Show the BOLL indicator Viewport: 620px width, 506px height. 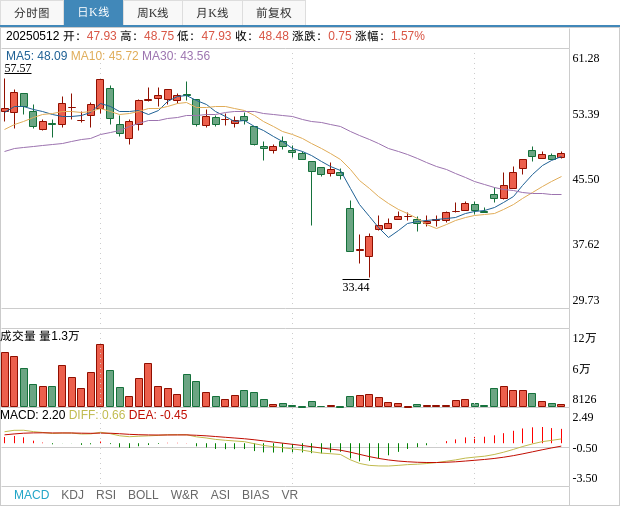143,495
